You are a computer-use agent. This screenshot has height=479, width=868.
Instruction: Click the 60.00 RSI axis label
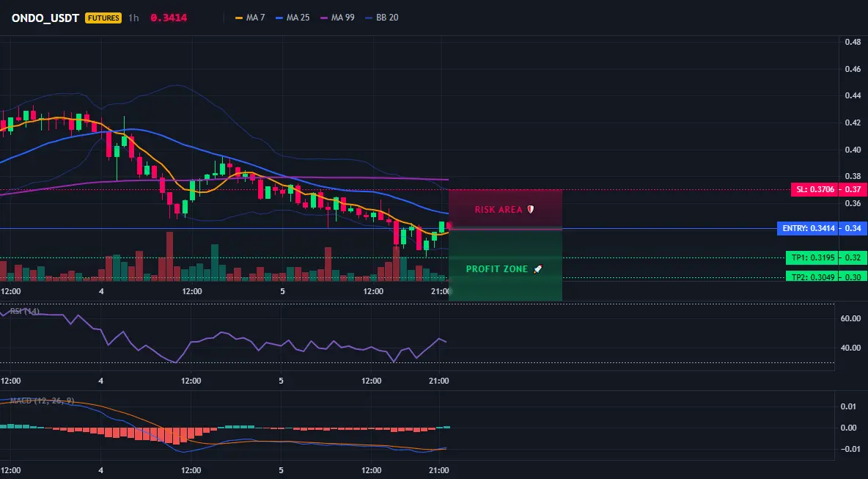(851, 318)
